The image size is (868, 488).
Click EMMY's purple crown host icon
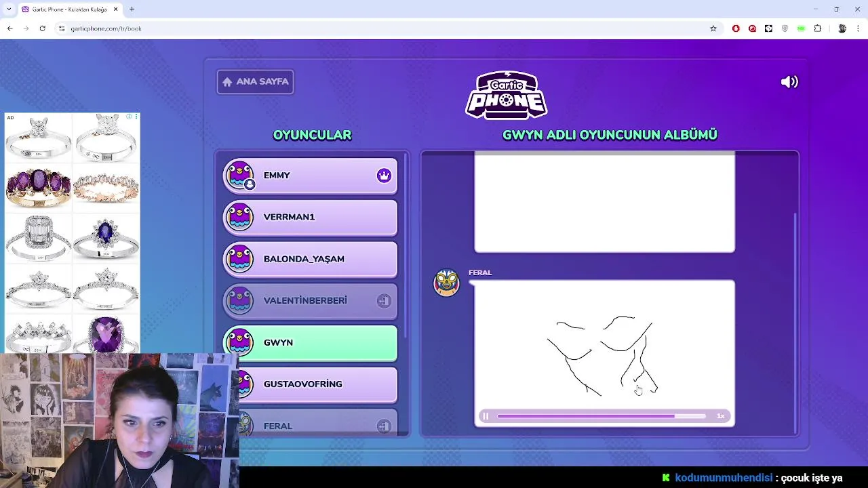tap(384, 176)
